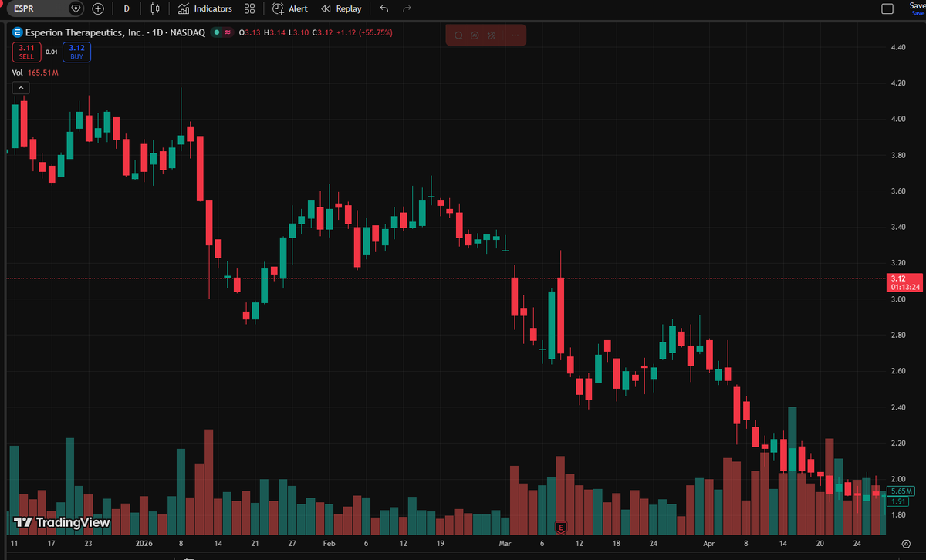Viewport: 926px width, 560px height.
Task: Click the +1.12 (+55.75%) change value
Action: pyautogui.click(x=363, y=32)
